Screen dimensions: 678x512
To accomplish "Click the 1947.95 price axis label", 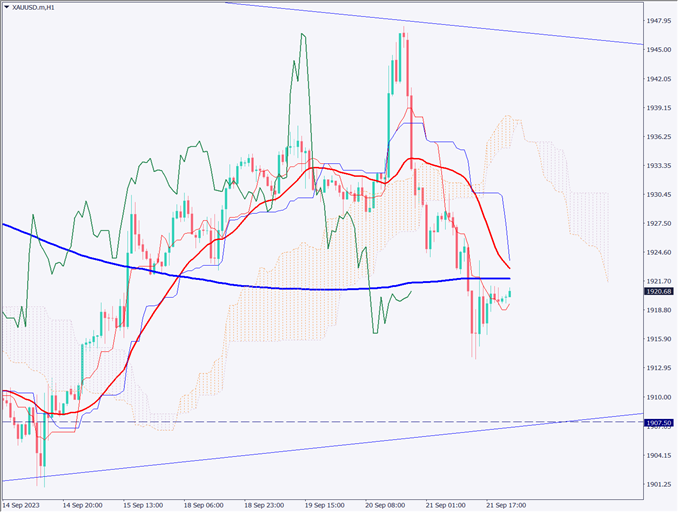I will [658, 20].
